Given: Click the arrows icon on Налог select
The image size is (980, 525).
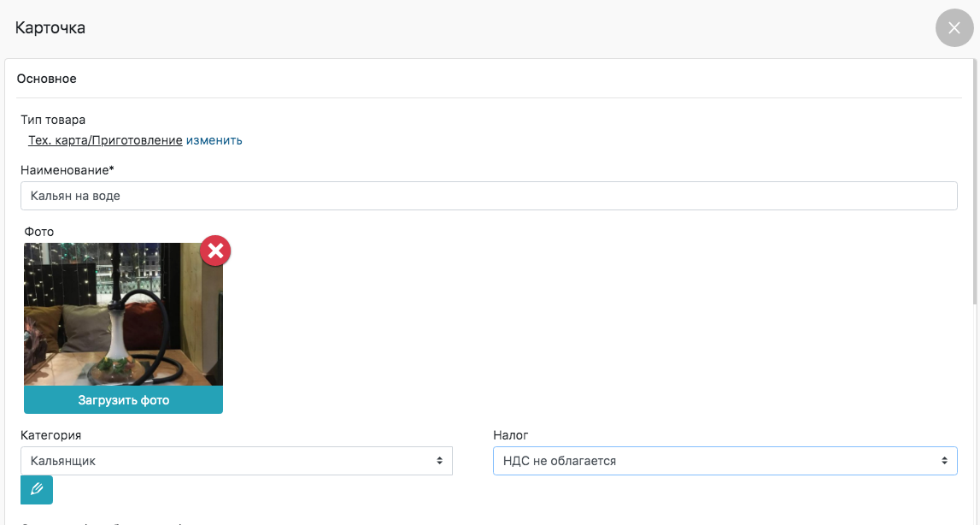Looking at the screenshot, I should [944, 461].
